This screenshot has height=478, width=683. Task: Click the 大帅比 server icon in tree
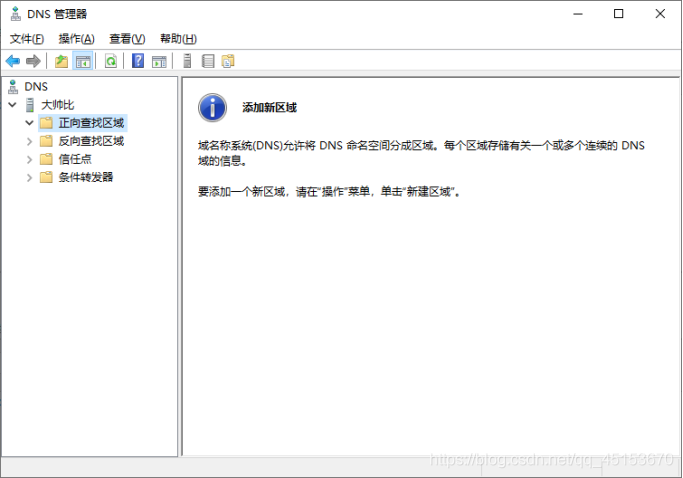click(x=30, y=105)
